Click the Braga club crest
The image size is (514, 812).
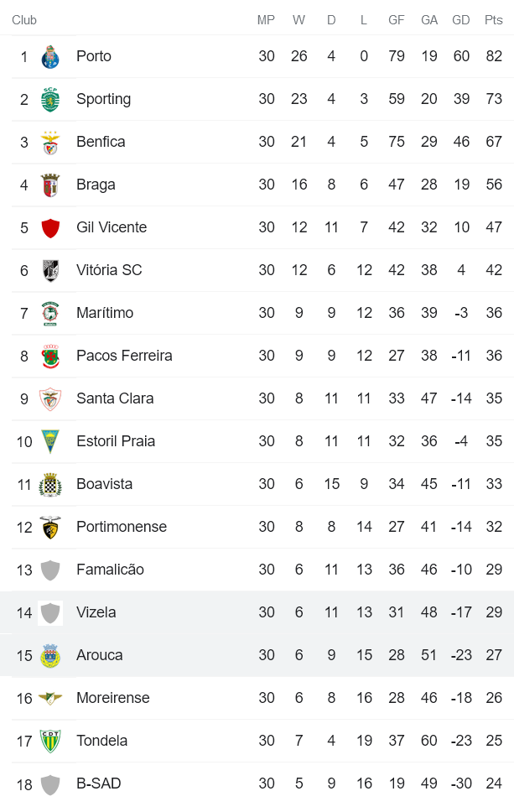[x=50, y=185]
